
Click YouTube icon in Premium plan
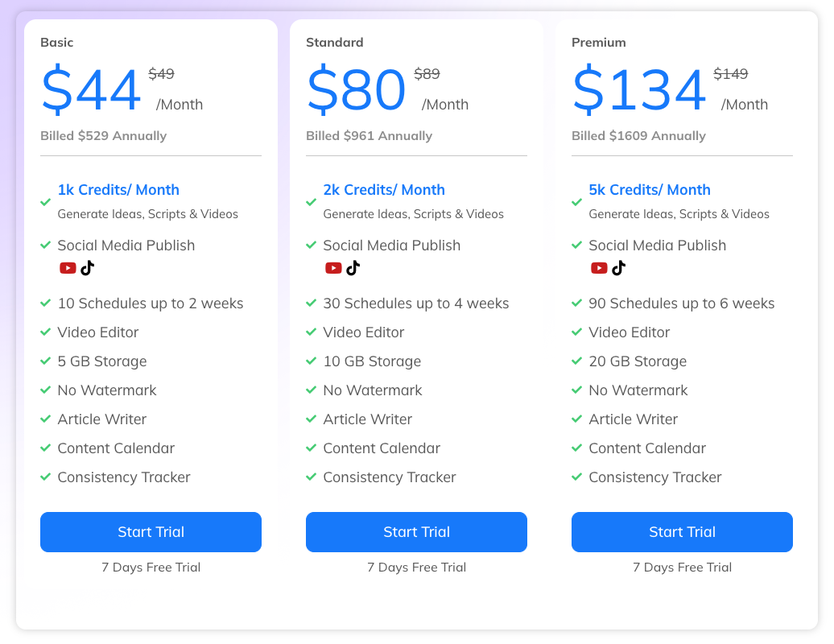click(x=599, y=268)
